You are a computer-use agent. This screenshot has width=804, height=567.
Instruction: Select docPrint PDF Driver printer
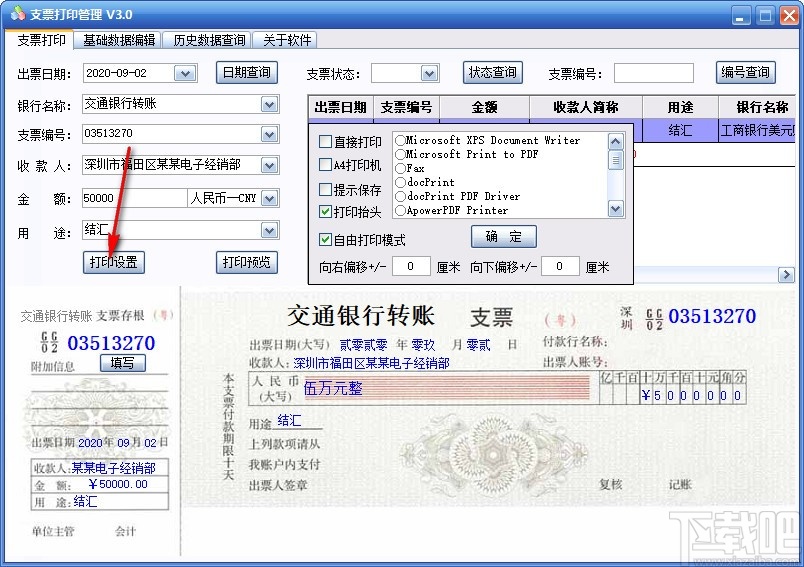click(400, 196)
